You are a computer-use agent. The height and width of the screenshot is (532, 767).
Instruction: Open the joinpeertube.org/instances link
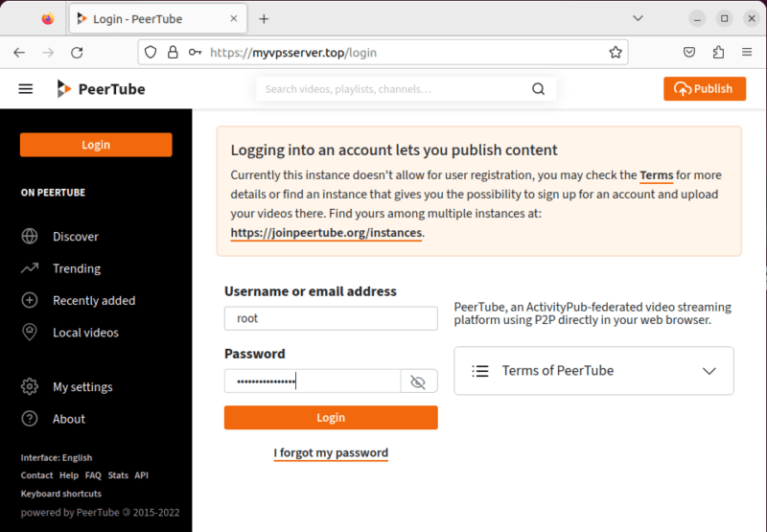(x=326, y=233)
